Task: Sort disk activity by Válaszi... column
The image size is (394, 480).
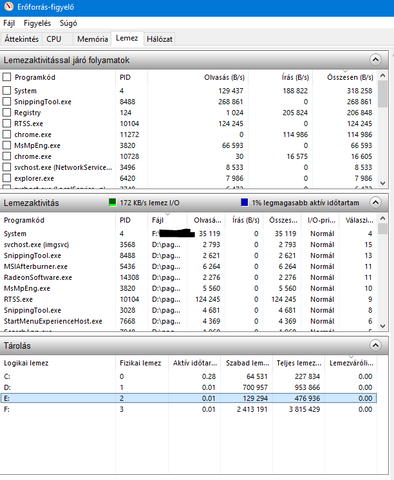Action: (358, 220)
